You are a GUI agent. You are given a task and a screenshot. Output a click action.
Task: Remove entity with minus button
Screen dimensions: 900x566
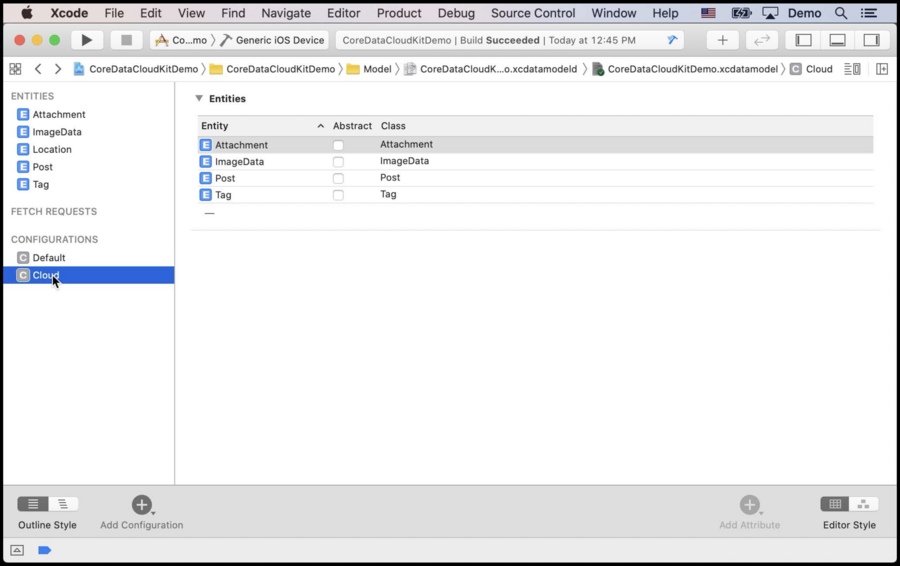coord(210,213)
